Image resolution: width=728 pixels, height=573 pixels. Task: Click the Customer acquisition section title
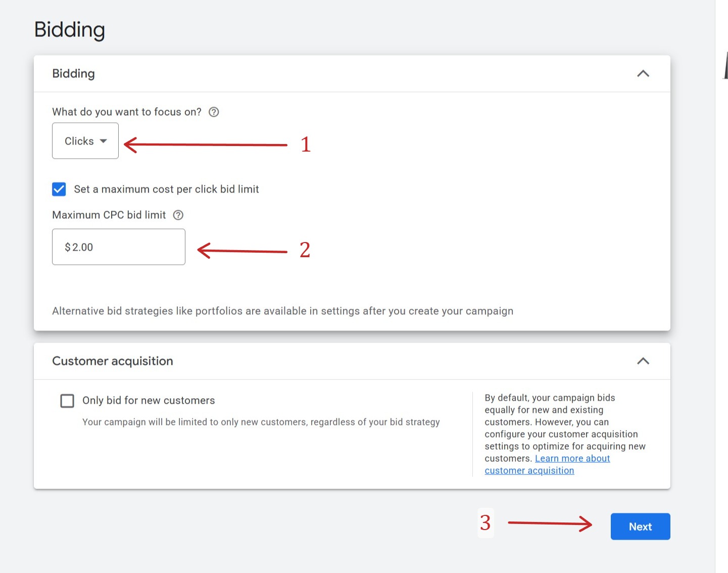tap(113, 361)
